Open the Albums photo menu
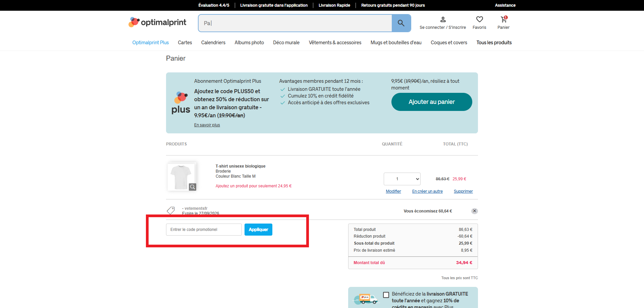Screen dimensions: 644x308 [249, 43]
